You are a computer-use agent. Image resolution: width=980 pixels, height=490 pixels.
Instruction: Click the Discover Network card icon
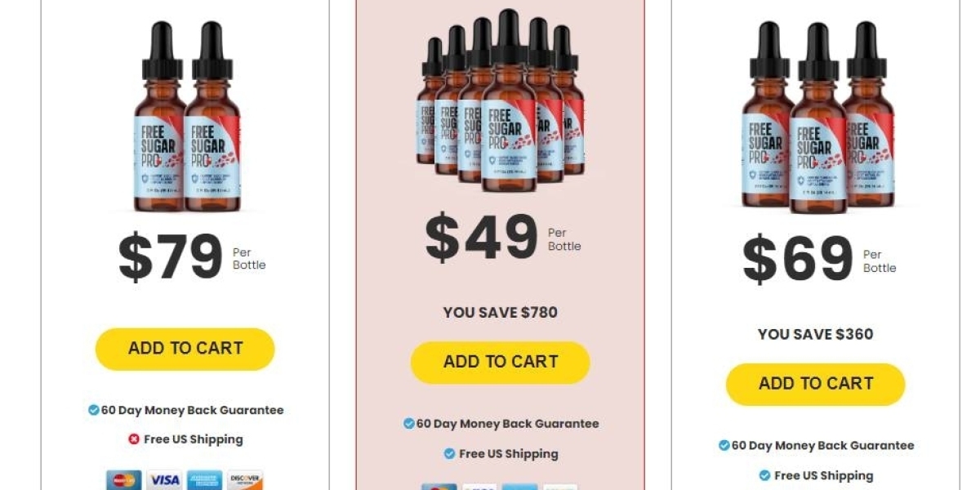pos(245,480)
